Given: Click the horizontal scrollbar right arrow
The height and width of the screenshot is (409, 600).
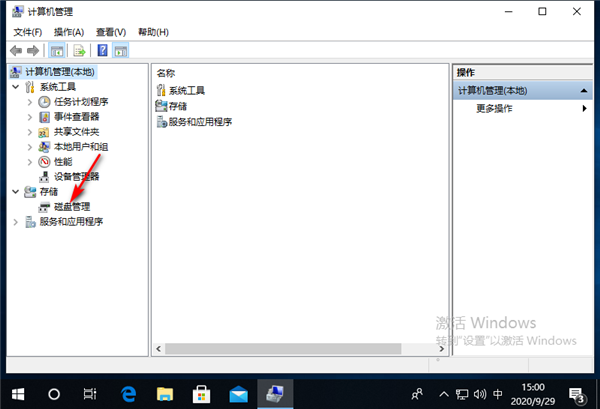Looking at the screenshot, I should tap(441, 349).
